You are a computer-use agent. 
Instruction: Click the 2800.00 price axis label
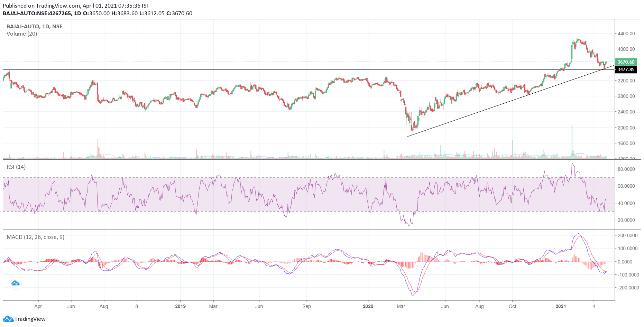626,96
